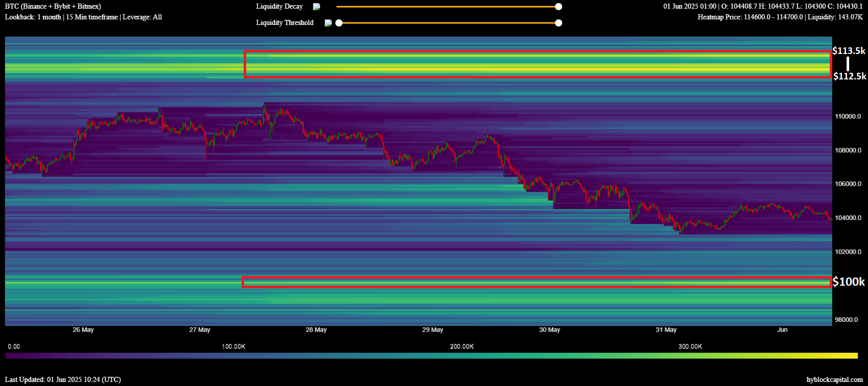
Task: Click the Lookback timeframe settings text
Action: pyautogui.click(x=84, y=17)
